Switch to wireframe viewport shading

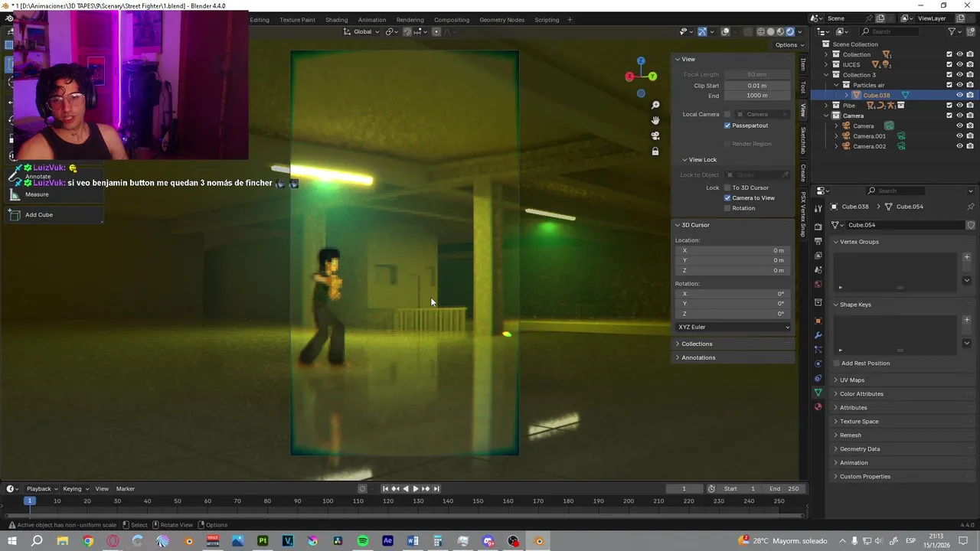click(x=761, y=31)
